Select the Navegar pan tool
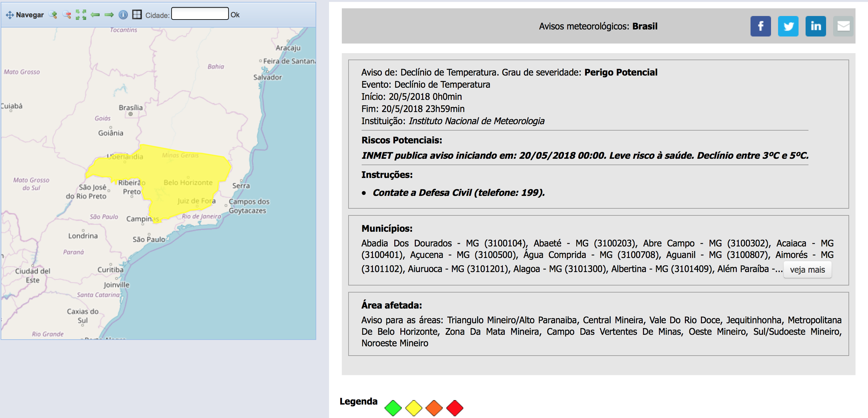868x418 pixels. tap(25, 15)
